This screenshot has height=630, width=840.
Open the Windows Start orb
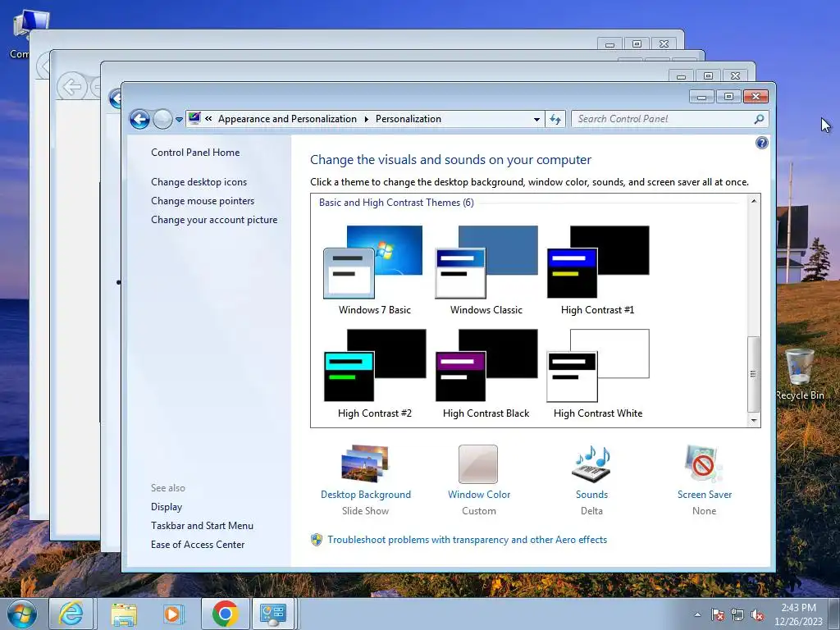(x=22, y=614)
